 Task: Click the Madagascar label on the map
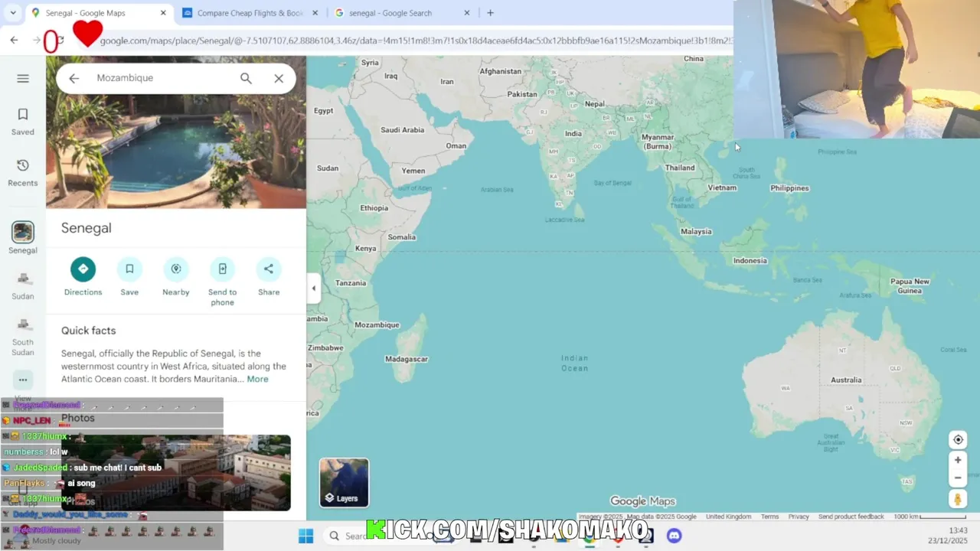click(x=407, y=359)
